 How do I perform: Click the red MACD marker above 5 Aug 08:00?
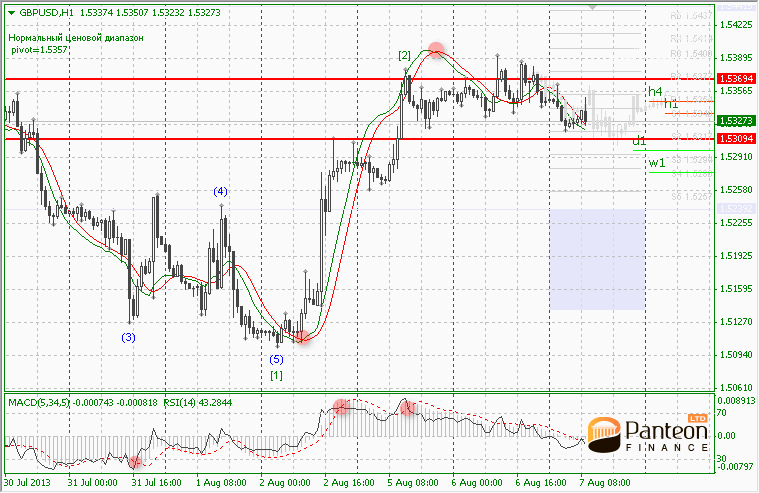point(408,408)
